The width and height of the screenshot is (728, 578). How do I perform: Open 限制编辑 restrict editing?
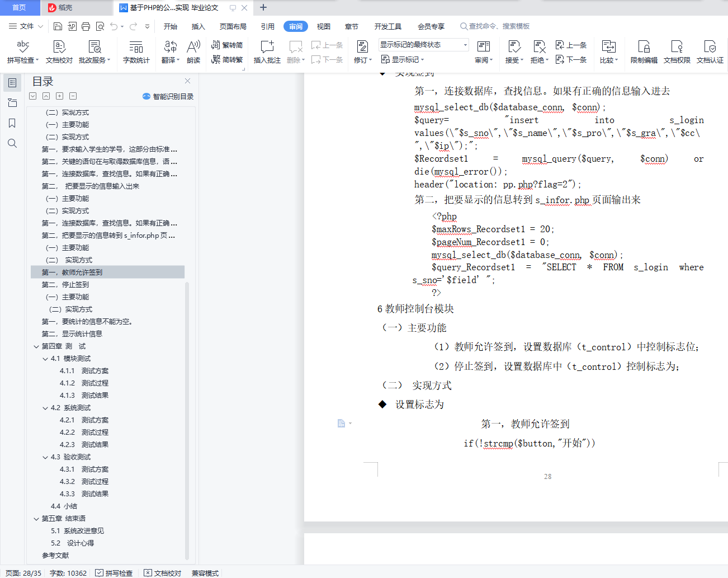click(644, 52)
